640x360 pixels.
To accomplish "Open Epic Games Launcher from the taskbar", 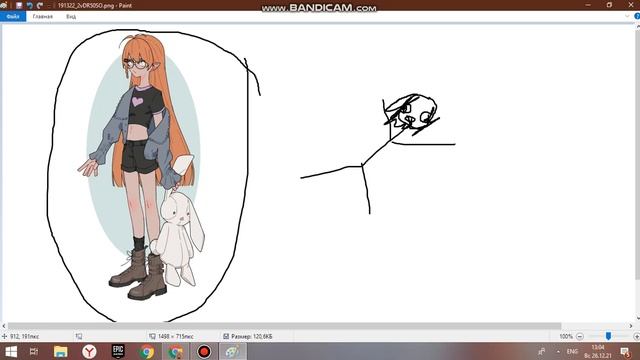I will point(118,351).
